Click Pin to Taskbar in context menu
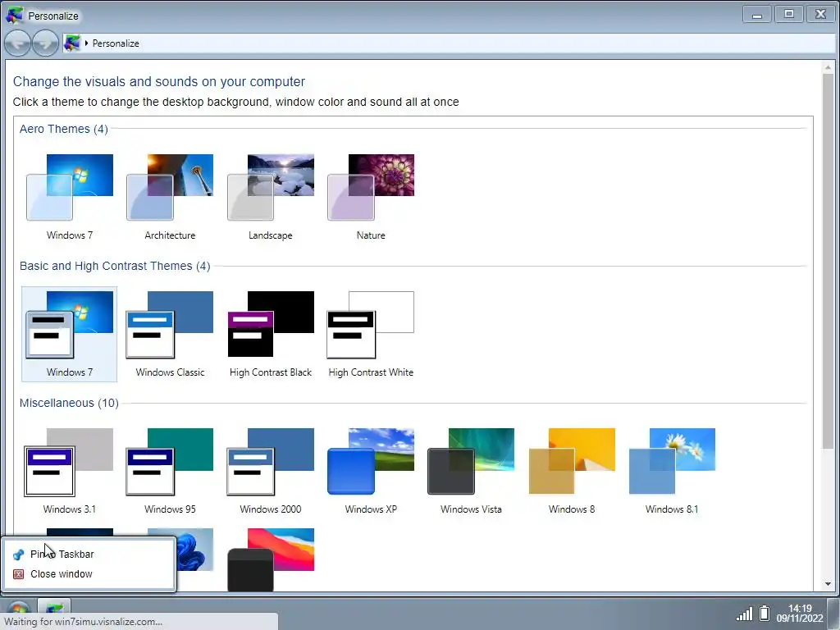Screen dimensions: 840x630 point(89,554)
